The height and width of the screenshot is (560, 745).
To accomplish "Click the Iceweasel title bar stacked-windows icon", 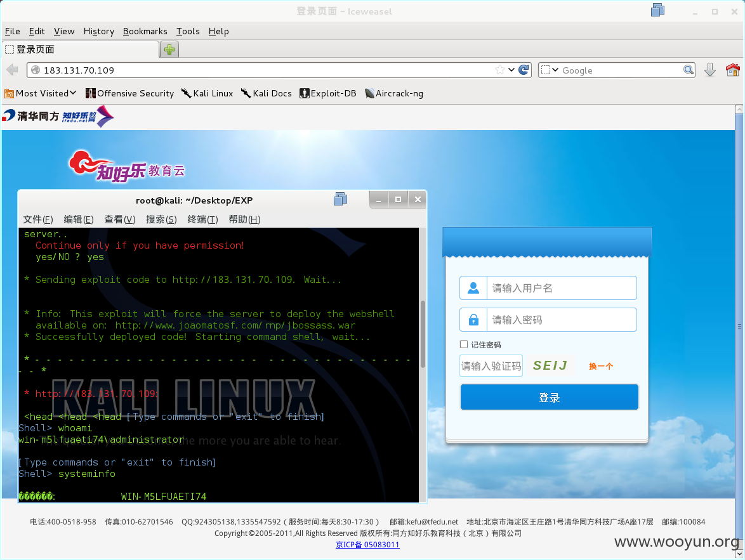I will point(657,10).
